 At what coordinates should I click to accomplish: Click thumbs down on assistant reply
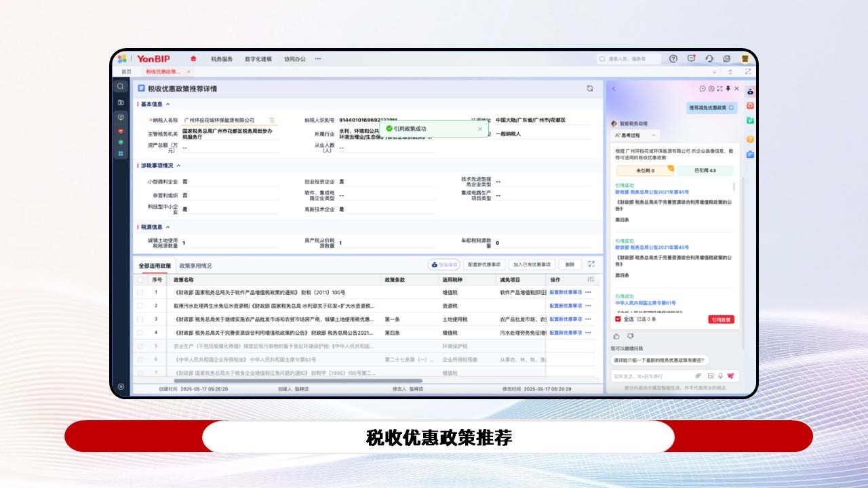[x=630, y=335]
